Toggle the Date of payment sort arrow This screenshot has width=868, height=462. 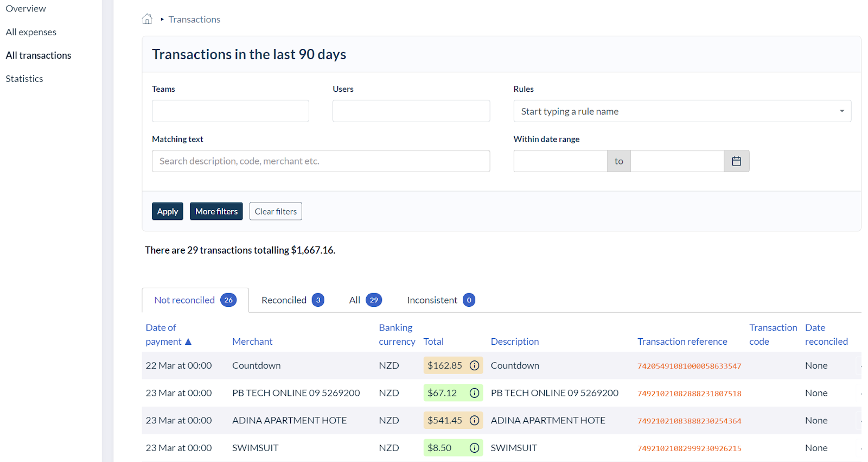tap(188, 341)
